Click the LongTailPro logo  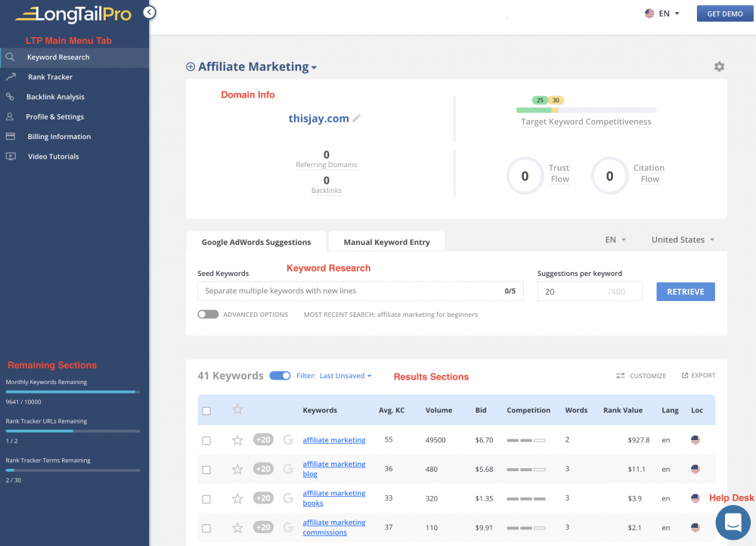point(73,14)
